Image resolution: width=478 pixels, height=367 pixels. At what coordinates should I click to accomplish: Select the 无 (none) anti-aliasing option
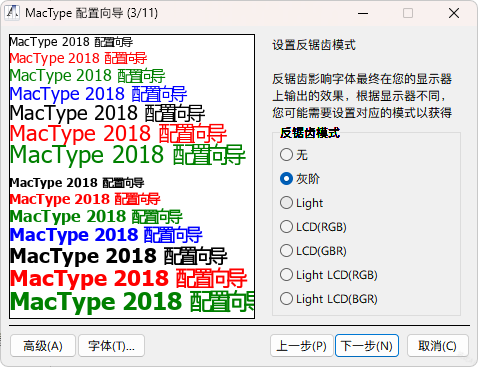(x=294, y=155)
